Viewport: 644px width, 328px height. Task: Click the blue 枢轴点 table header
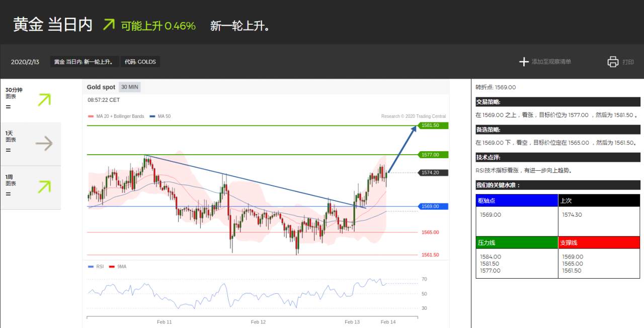tap(517, 201)
